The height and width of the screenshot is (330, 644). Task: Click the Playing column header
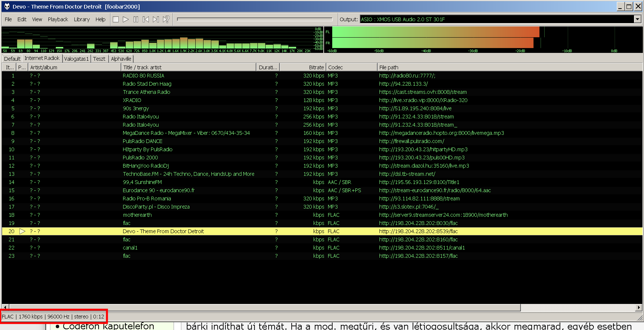pos(22,67)
